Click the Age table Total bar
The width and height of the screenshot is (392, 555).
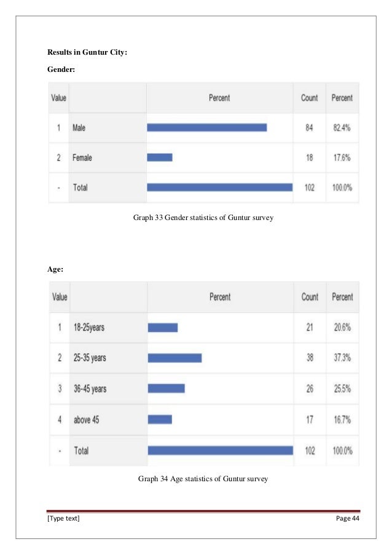pos(220,451)
